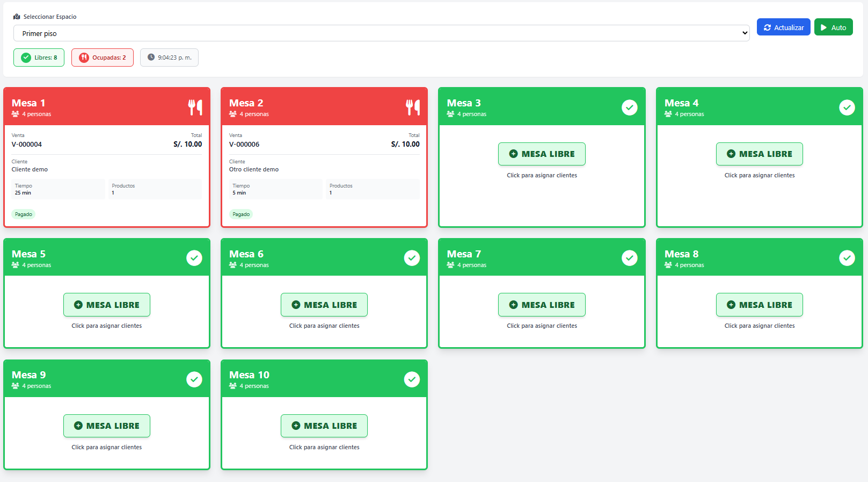Image resolution: width=868 pixels, height=482 pixels.
Task: Open the Seleccionar Espacio dropdown showing Primer piso
Action: (x=381, y=33)
